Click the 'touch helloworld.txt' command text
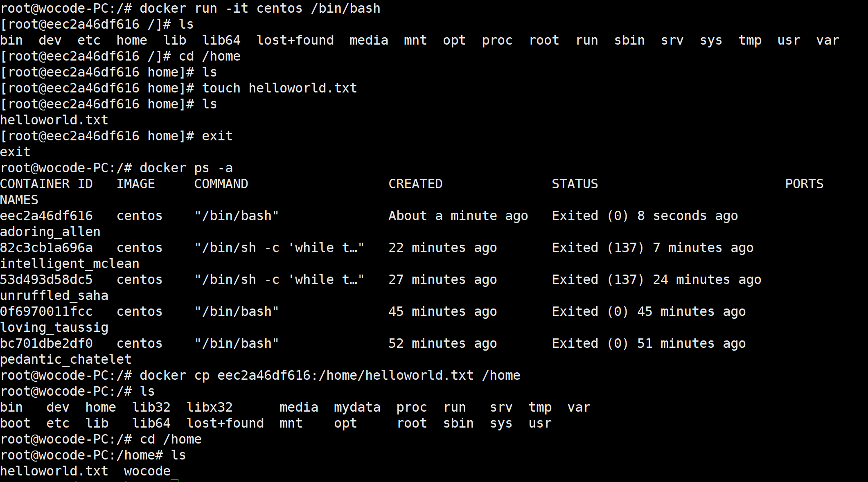 279,88
